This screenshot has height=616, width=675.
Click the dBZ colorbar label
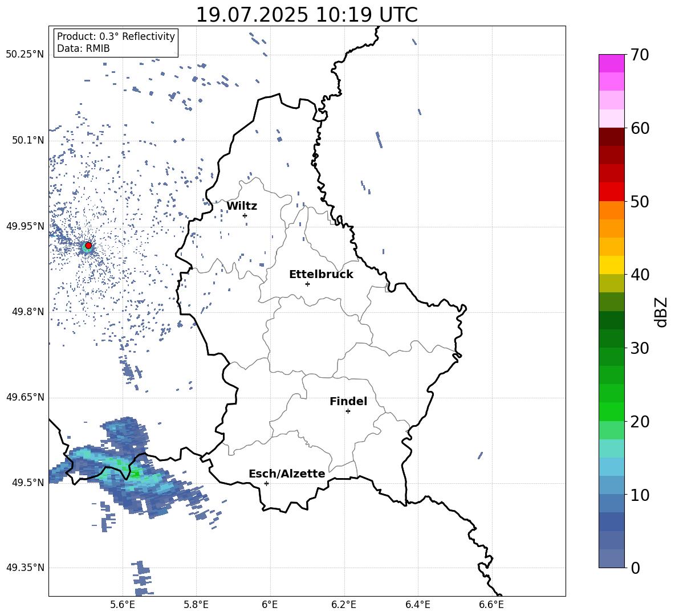[660, 312]
